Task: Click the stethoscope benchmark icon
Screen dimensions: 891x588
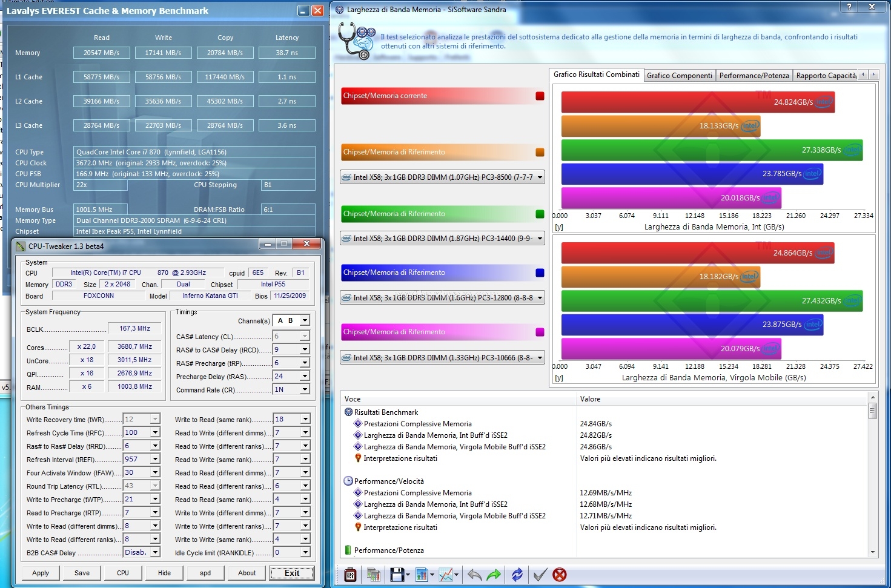Action: pyautogui.click(x=356, y=41)
